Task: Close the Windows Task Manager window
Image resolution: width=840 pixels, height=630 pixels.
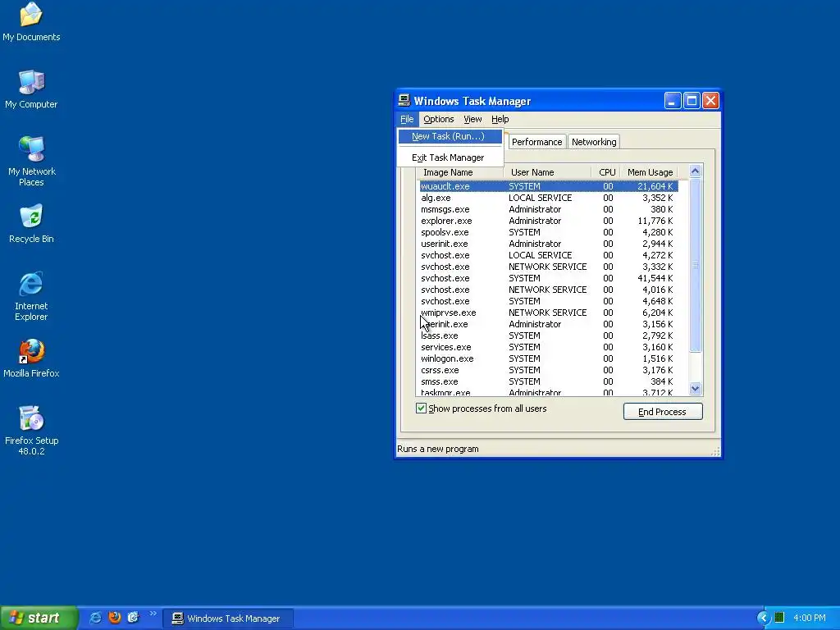Action: pyautogui.click(x=711, y=100)
